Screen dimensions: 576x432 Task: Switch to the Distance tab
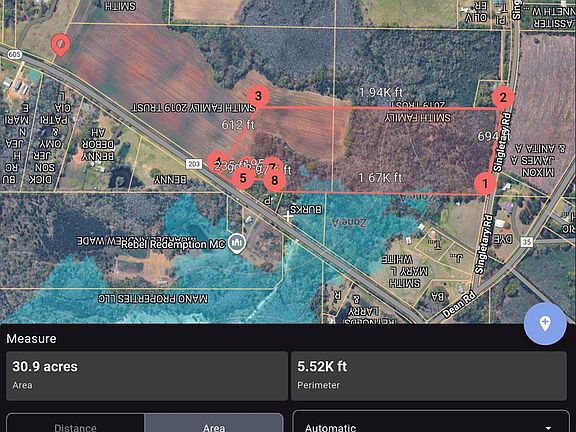(75, 423)
